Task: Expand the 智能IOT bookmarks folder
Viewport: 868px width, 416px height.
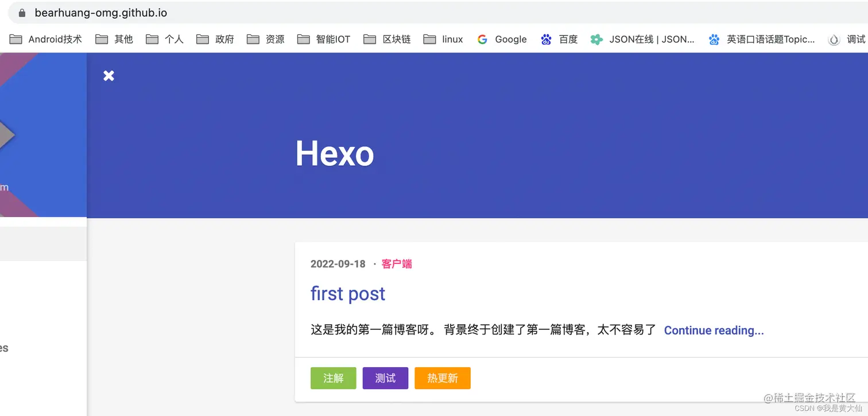Action: 323,39
